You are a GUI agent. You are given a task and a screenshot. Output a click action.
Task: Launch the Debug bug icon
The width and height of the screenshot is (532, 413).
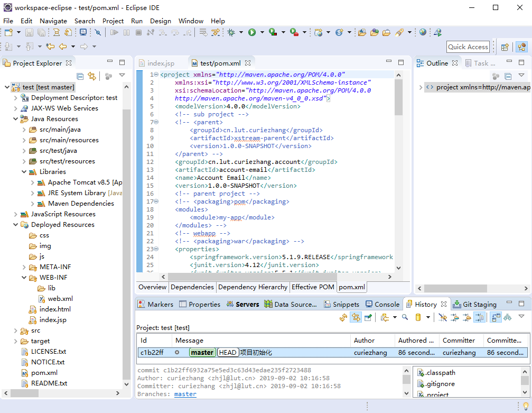point(231,32)
